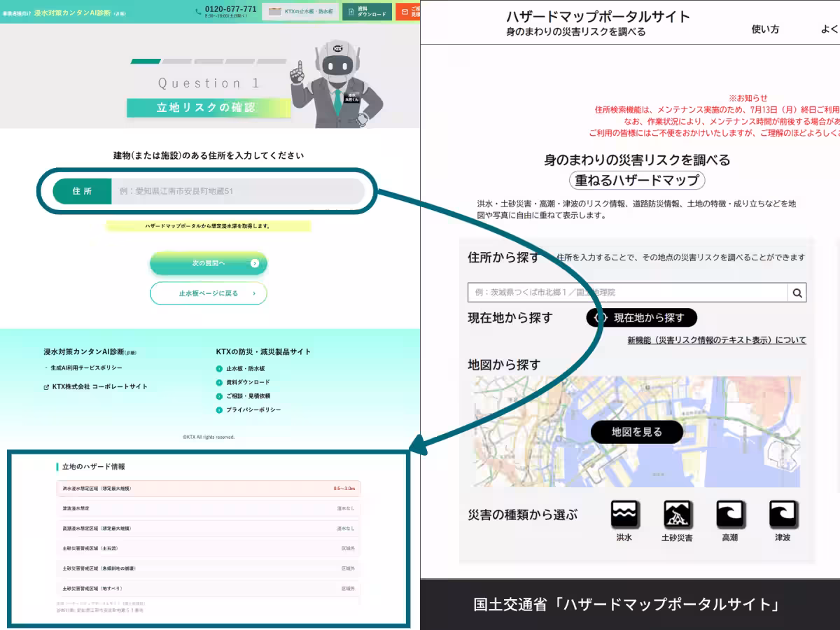Screen dimensions: 840x630
Task: Click the 地図を見る button
Action: click(637, 432)
